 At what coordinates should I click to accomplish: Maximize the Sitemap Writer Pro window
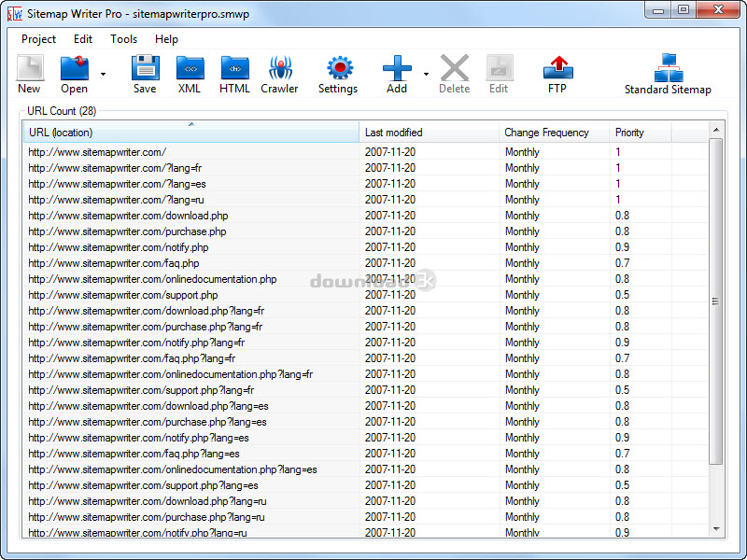(x=684, y=10)
